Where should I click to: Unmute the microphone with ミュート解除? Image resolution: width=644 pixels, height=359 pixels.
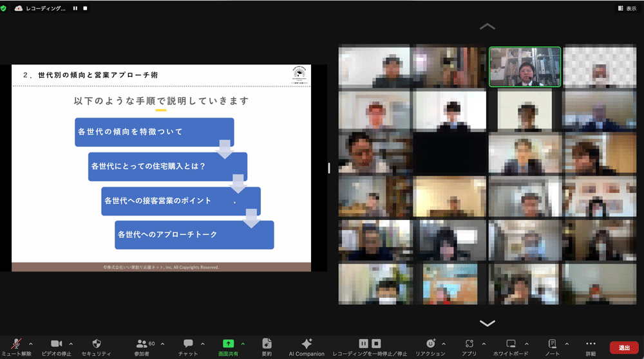15,344
